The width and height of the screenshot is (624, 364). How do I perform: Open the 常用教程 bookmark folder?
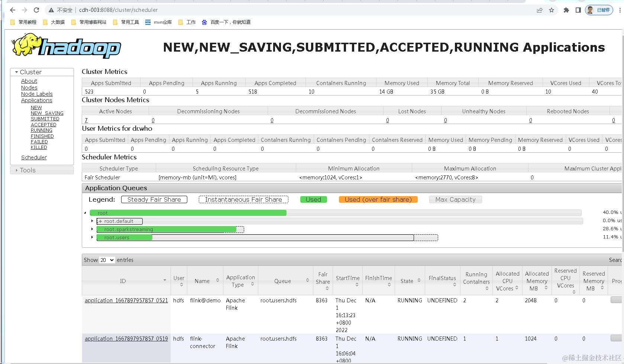coord(23,22)
